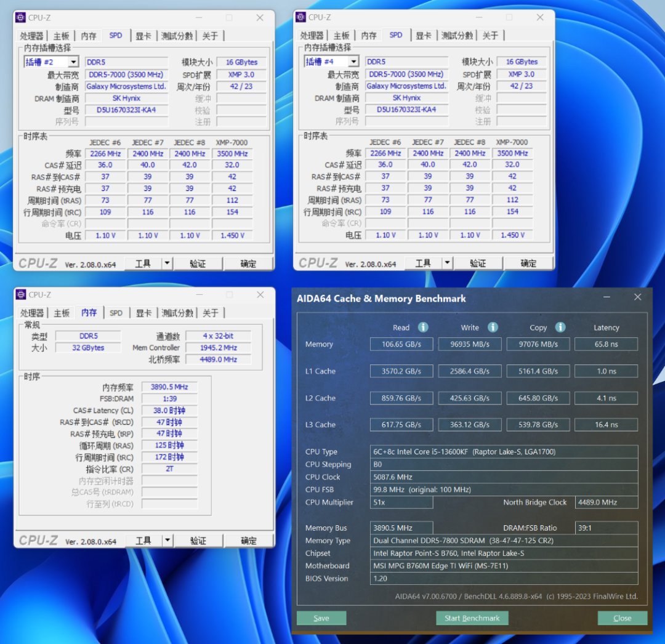The height and width of the screenshot is (644, 665).
Task: Click 确定 button in the 内存 tab window
Action: (x=249, y=541)
